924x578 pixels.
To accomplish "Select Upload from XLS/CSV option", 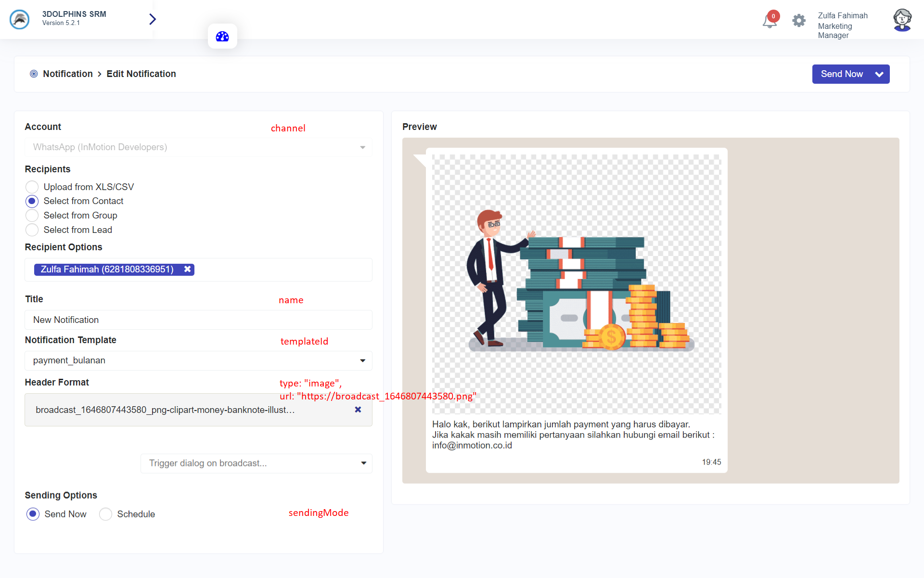I will click(32, 187).
